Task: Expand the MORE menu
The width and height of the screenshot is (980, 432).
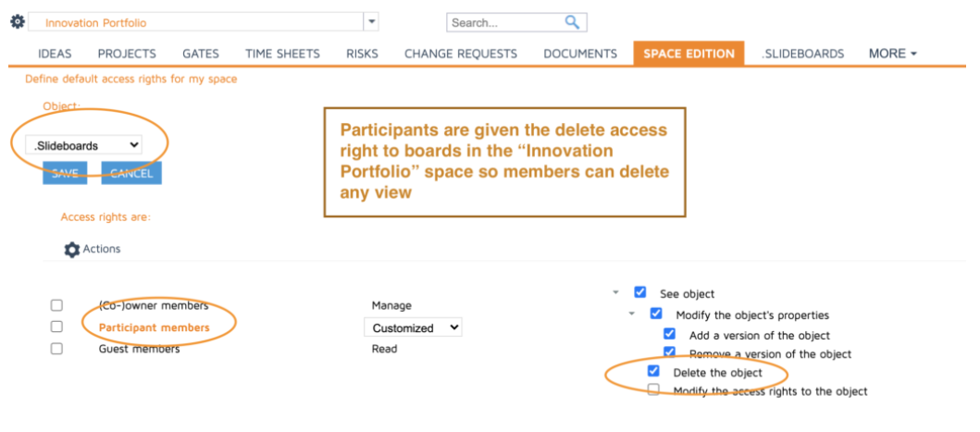Action: coord(892,54)
